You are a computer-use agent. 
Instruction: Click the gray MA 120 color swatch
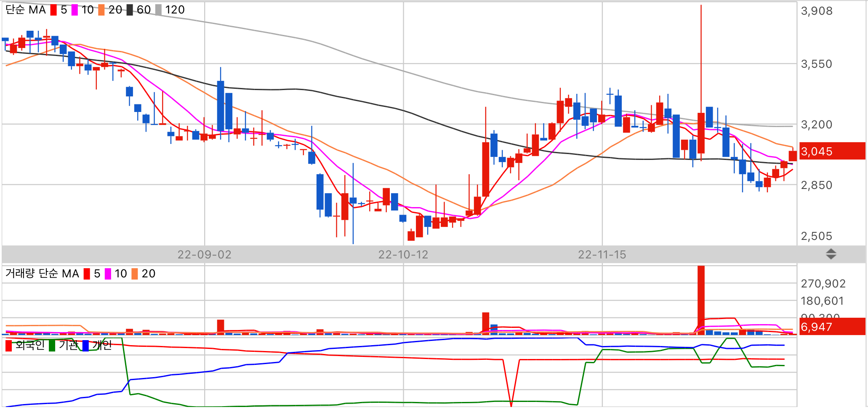pos(158,10)
